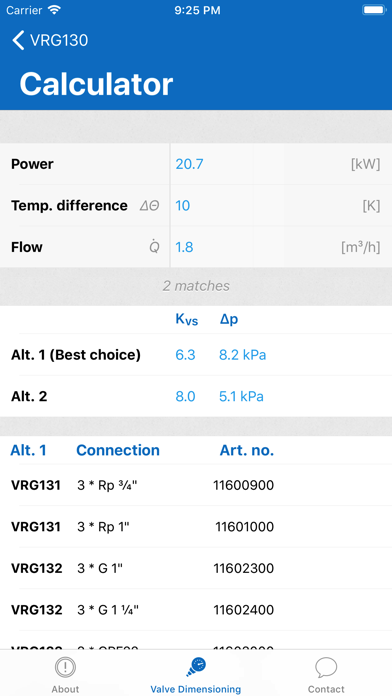Open the Contact speech bubble icon
The image size is (392, 696).
pos(326,667)
